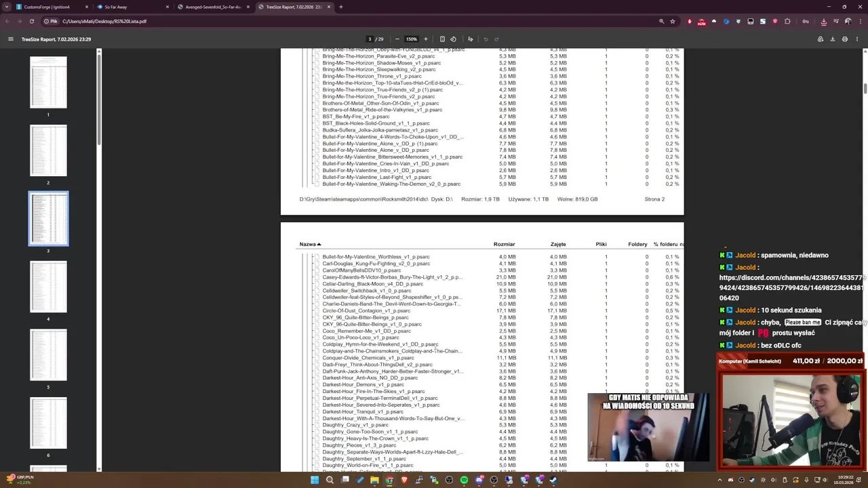Select page 5 thumbnail
Screen dimensions: 868x488
[x=48, y=355]
